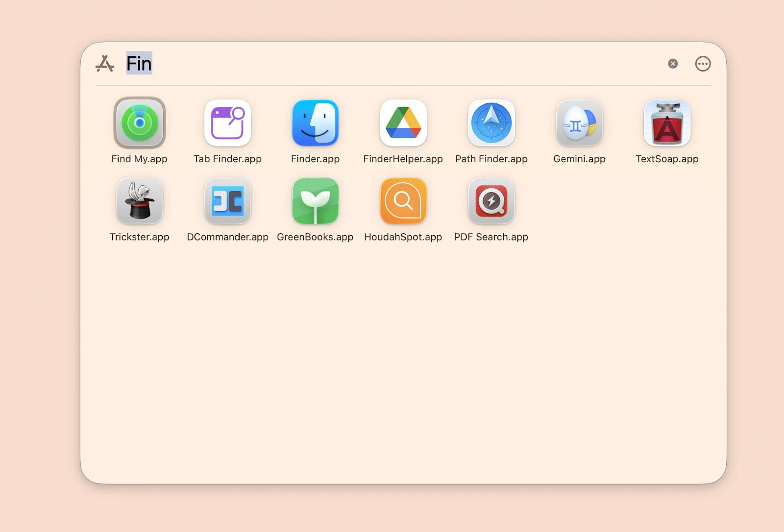Click the 'Trickster.app' text label
The height and width of the screenshot is (532, 784).
[140, 237]
